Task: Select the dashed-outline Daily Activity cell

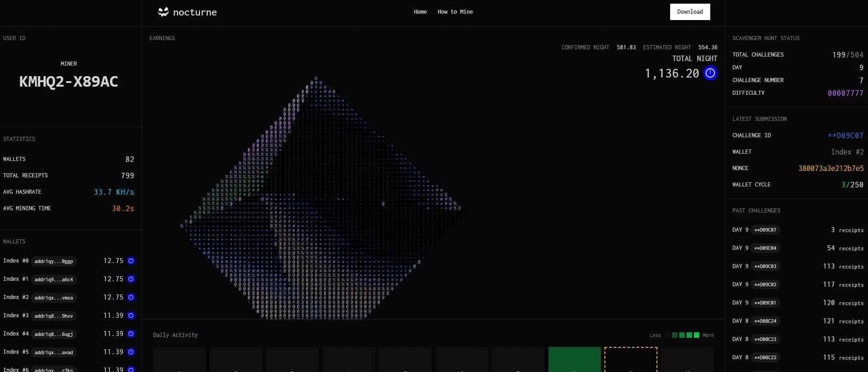Action: [x=631, y=359]
